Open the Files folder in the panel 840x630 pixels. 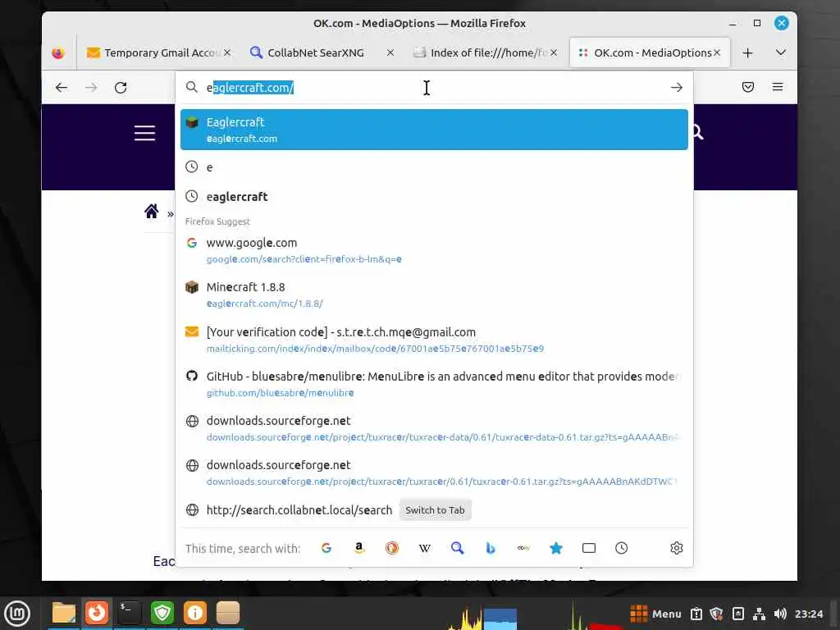(64, 613)
